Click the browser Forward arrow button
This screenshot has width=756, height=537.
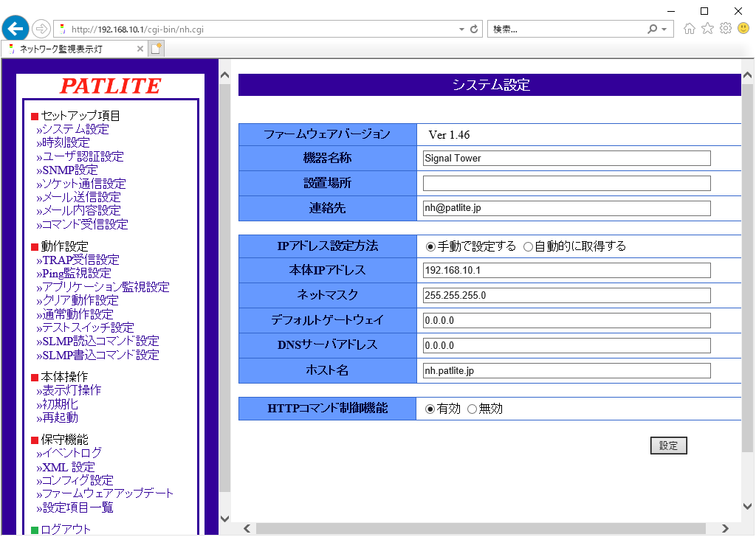[41, 29]
